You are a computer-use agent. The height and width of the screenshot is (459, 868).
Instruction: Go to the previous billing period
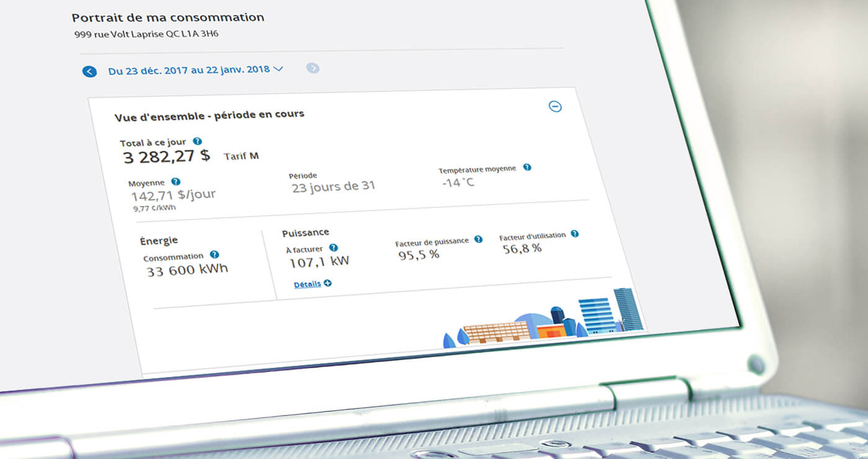point(90,71)
